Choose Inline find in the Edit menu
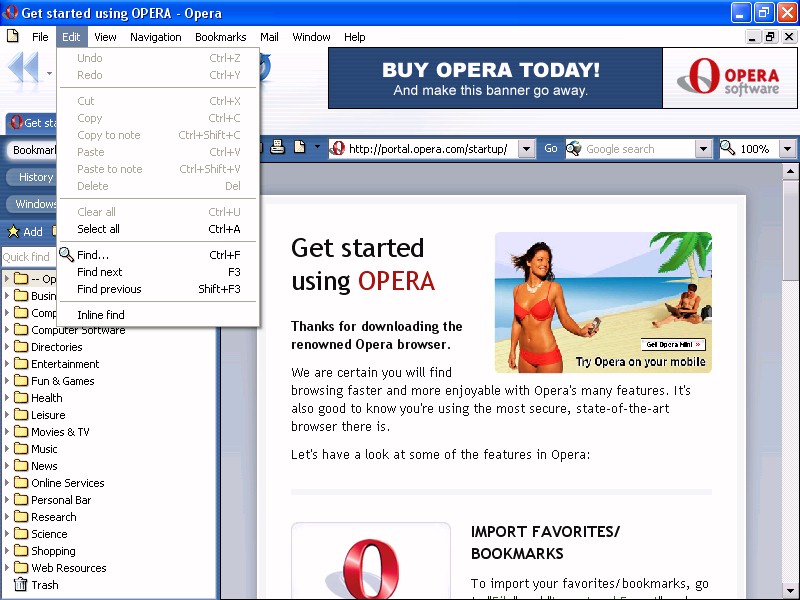 pos(158,315)
